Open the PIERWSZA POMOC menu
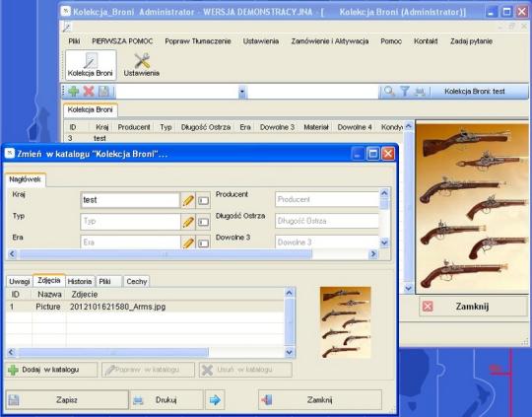This screenshot has height=417, width=532. tap(122, 41)
